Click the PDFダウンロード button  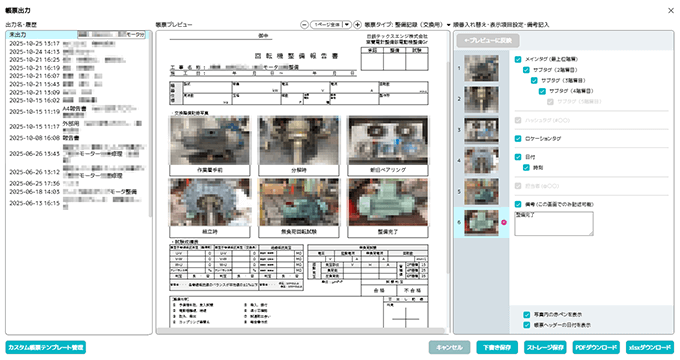pos(596,347)
